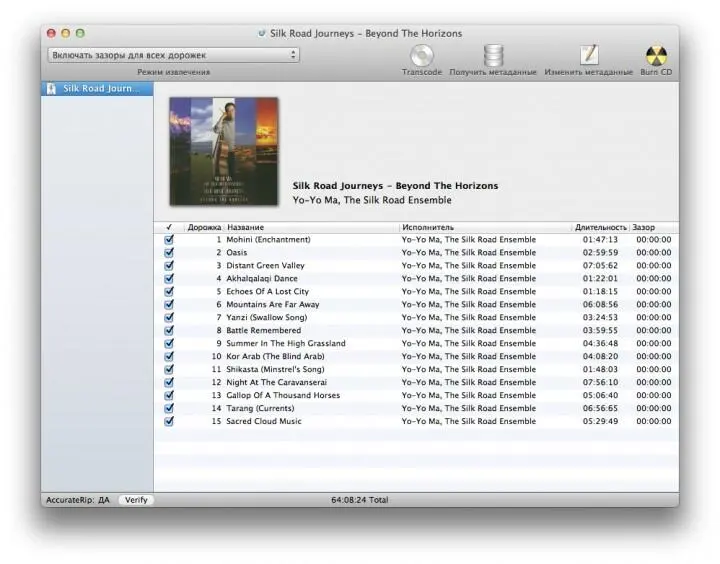The width and height of the screenshot is (720, 564).
Task: Select Battle Remembered title
Action: [x=264, y=330]
